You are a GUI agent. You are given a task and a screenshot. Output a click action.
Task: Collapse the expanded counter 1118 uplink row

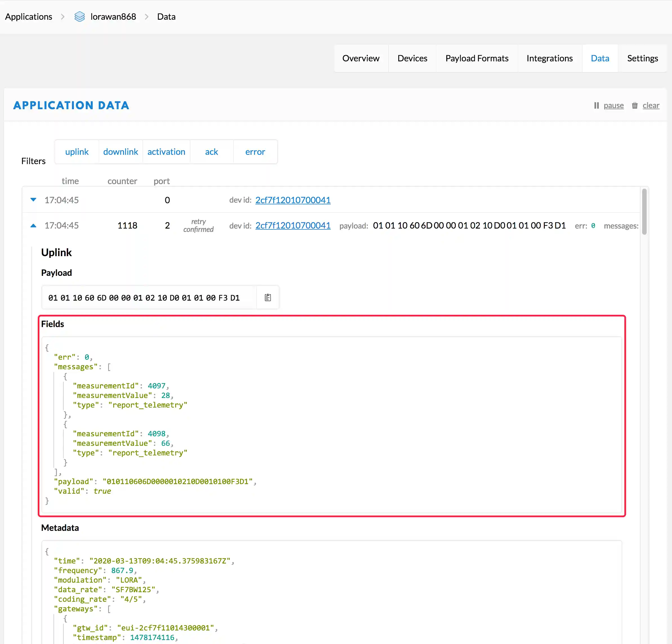[33, 225]
